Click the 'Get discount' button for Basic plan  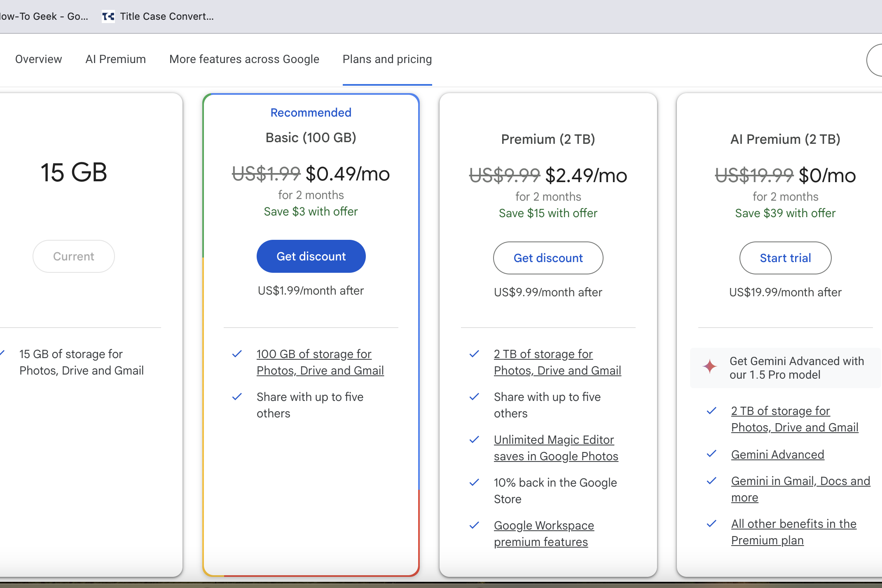click(x=311, y=257)
